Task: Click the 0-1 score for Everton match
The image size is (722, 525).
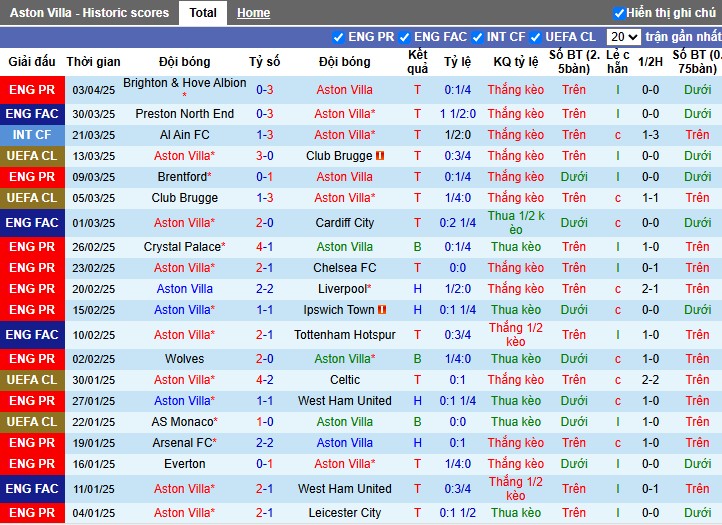Action: coord(265,464)
